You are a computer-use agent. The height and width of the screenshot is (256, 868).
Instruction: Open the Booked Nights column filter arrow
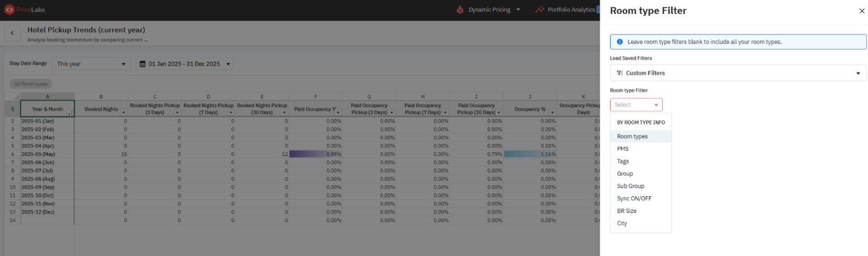[x=123, y=112]
